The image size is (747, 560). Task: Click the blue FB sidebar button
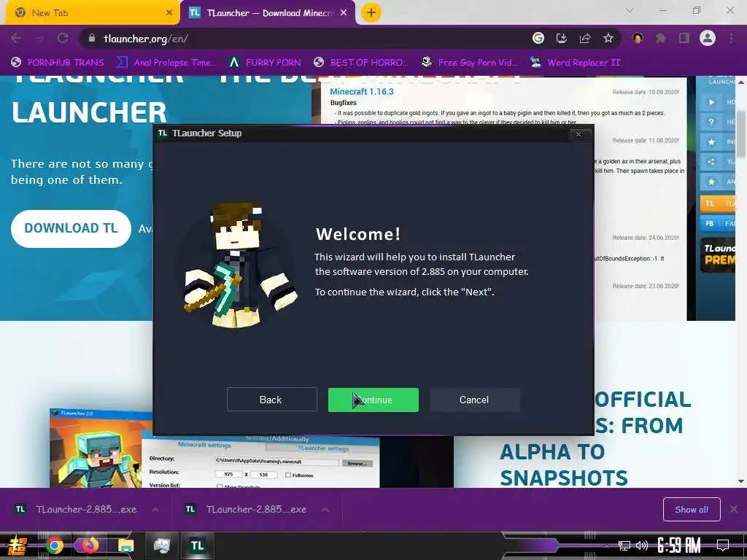click(x=718, y=223)
